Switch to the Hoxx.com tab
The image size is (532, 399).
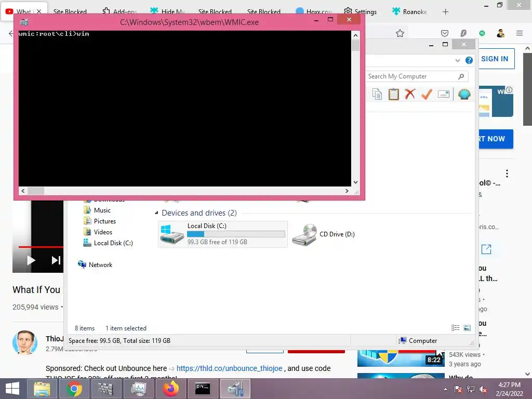click(x=314, y=11)
